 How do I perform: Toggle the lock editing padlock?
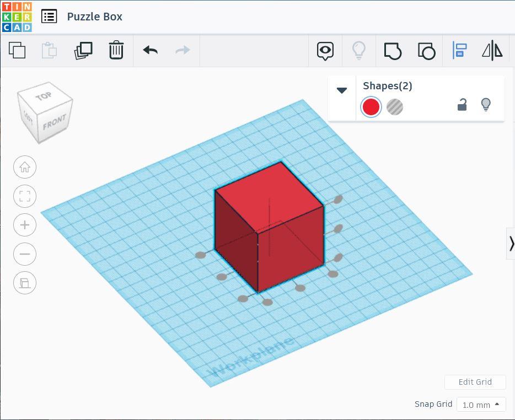click(x=462, y=105)
